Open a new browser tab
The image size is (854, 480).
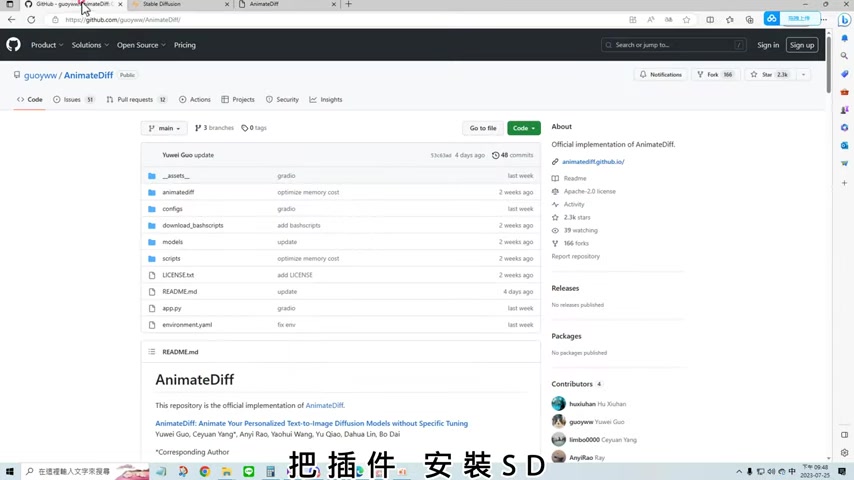click(x=349, y=4)
